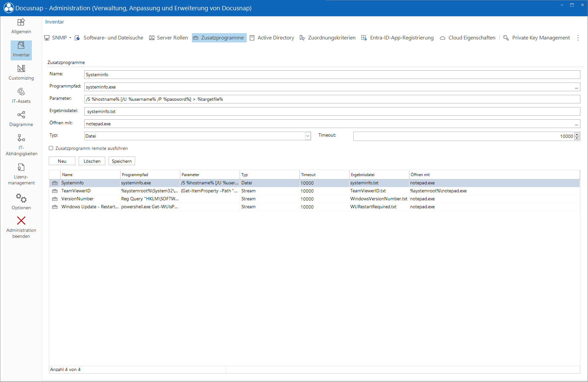588x382 pixels.
Task: Click the Ergebnisdatei input field
Action: click(x=332, y=111)
